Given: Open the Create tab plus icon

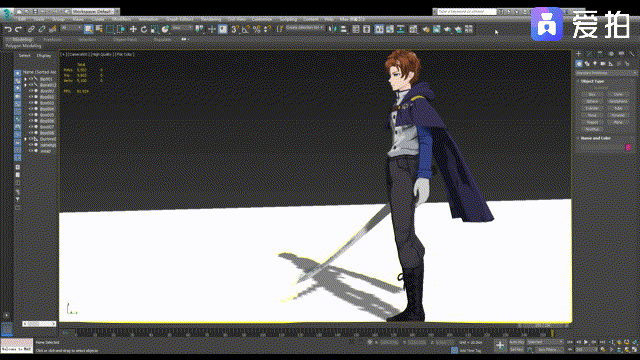Looking at the screenshot, I should [578, 54].
